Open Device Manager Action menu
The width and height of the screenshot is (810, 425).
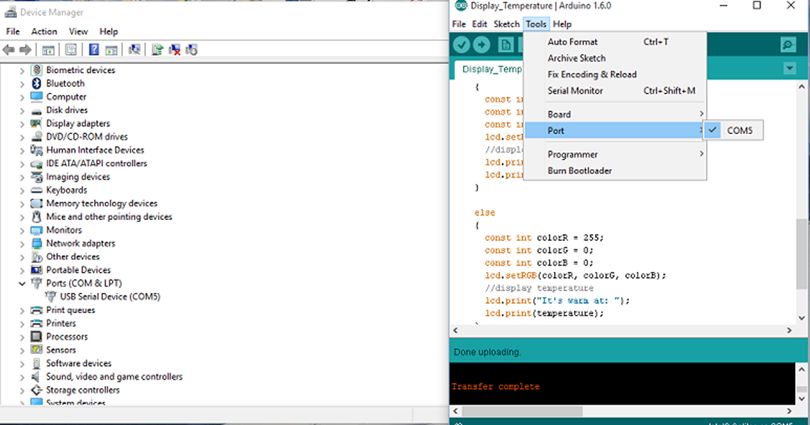[44, 32]
